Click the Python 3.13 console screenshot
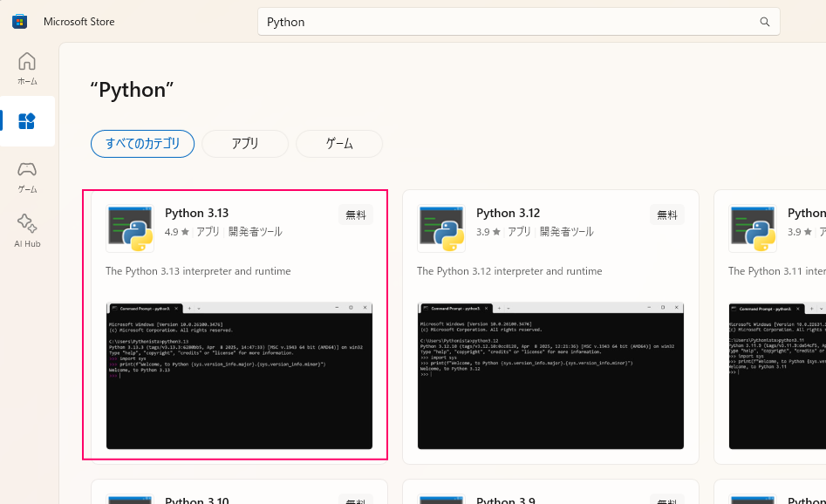The width and height of the screenshot is (826, 504). coord(239,376)
